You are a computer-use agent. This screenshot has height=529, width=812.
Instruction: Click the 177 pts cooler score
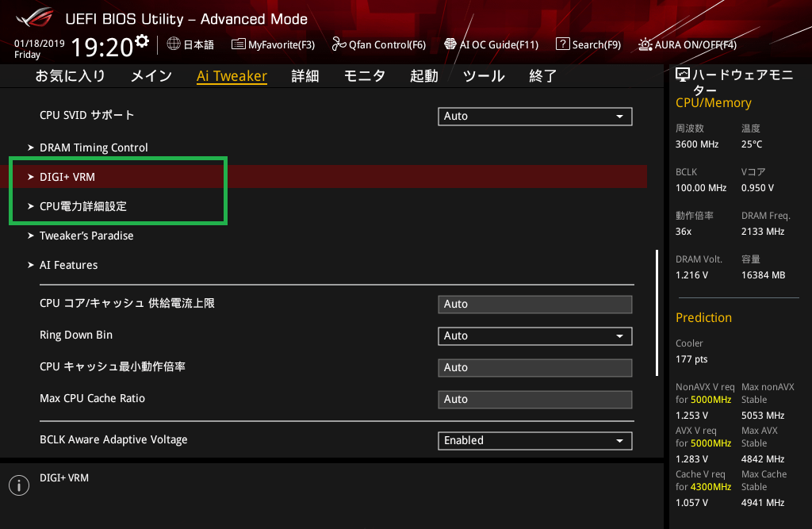pos(691,359)
